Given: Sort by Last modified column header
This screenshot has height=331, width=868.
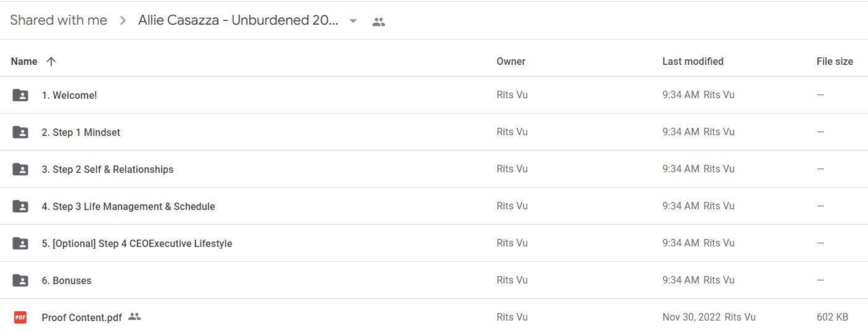Looking at the screenshot, I should pyautogui.click(x=693, y=61).
